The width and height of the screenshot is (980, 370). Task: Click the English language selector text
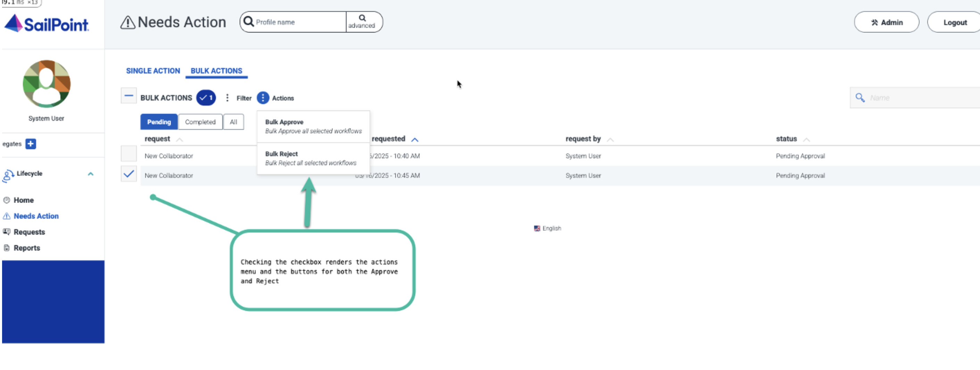[551, 228]
